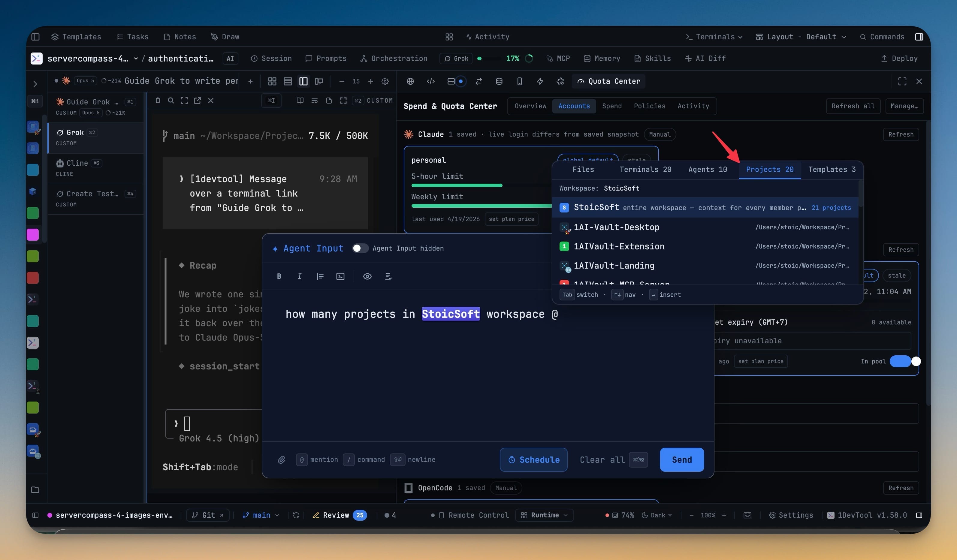
Task: Open the keyboard icon in status bar
Action: (747, 515)
